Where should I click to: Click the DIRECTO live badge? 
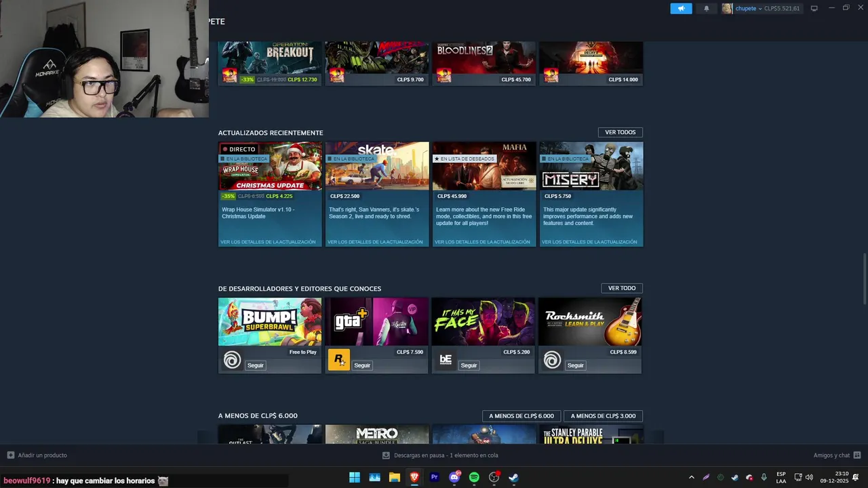tap(239, 149)
